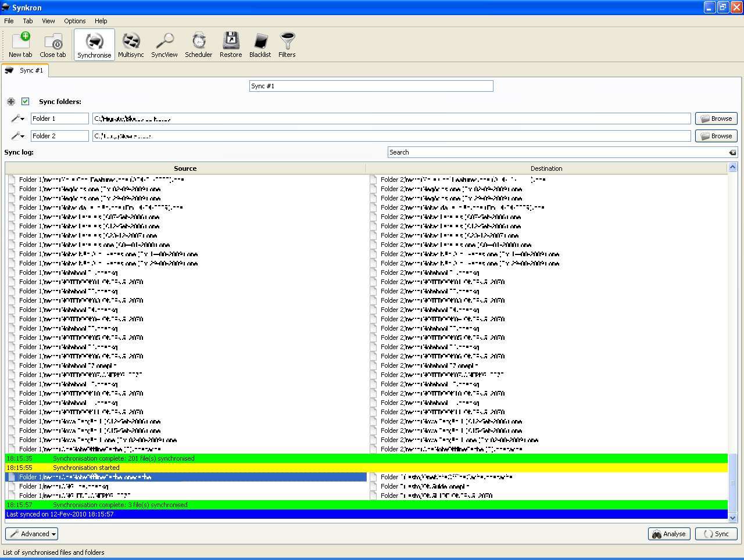This screenshot has height=560, width=744.
Task: Select the Synchronise toolbar button
Action: point(94,45)
